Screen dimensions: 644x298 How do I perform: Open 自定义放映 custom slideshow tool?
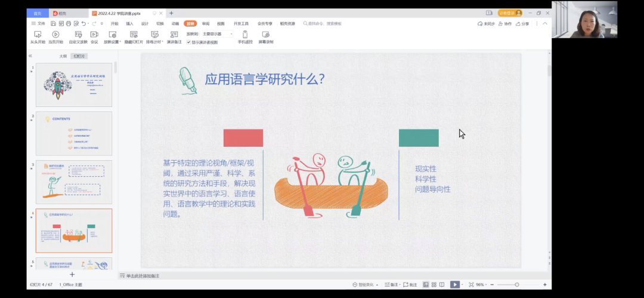78,35
